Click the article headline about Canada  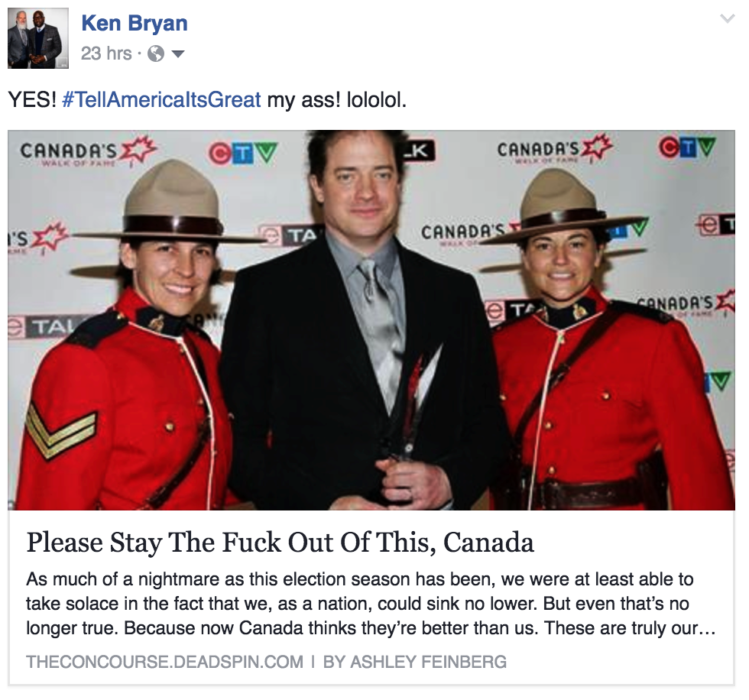[x=280, y=543]
